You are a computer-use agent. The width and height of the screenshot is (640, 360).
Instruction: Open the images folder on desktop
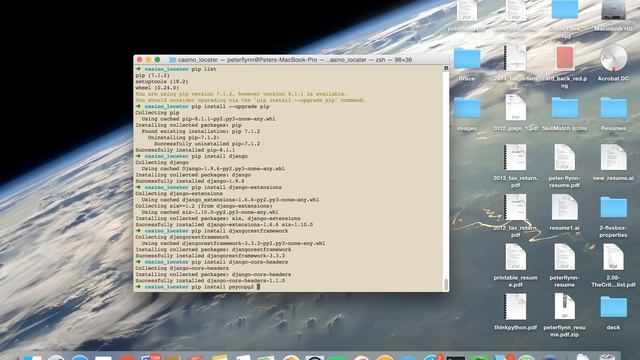(x=467, y=108)
